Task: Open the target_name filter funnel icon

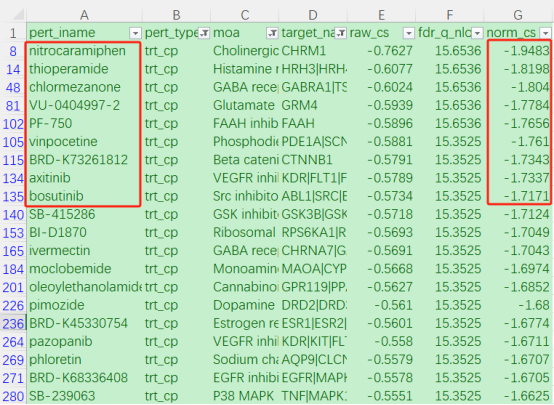Action: [340, 33]
